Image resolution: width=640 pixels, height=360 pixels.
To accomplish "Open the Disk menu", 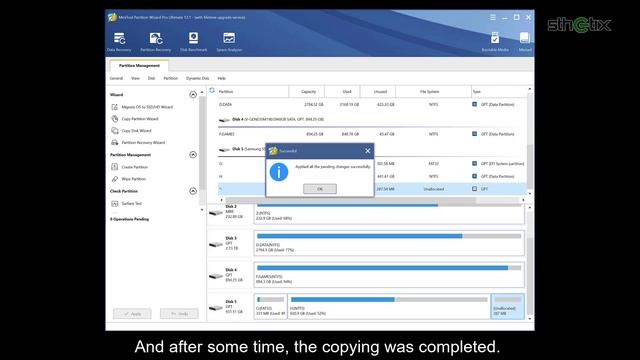I will (x=151, y=78).
